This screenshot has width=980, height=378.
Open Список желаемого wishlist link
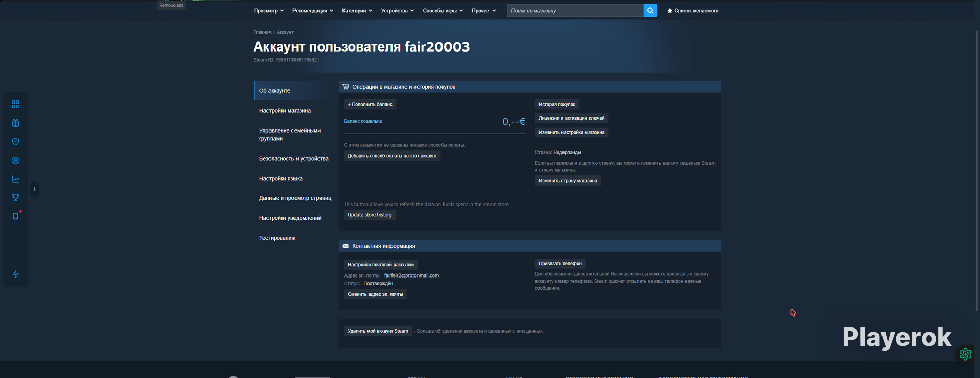coord(696,11)
